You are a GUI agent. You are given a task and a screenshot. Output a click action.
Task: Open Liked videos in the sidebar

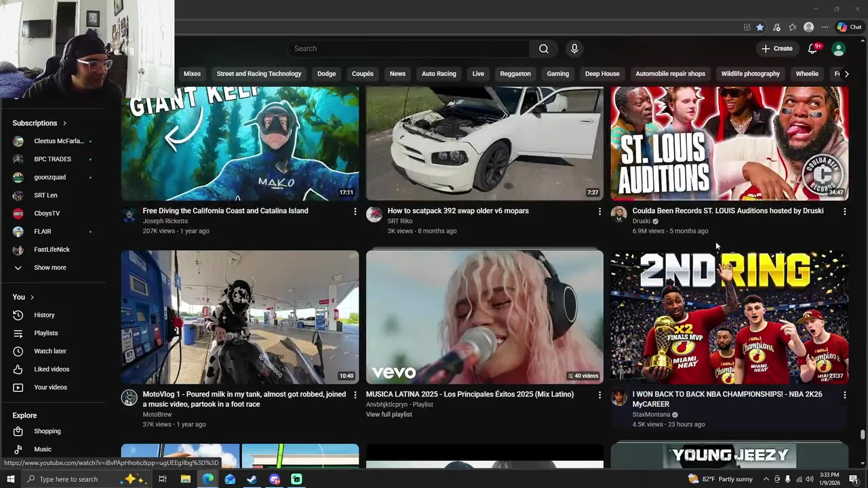pos(53,369)
